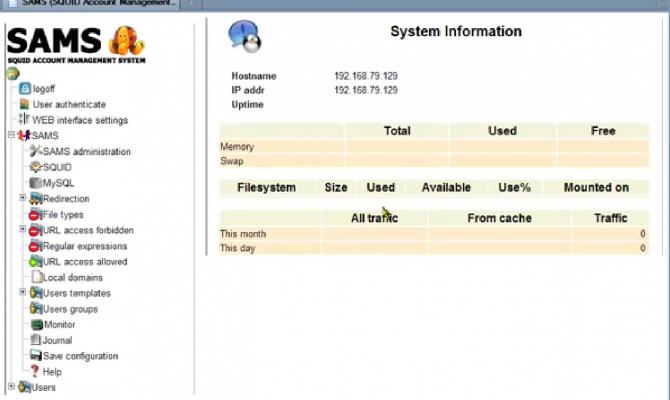Click the Users templates icon
This screenshot has width=670, height=400.
pyautogui.click(x=35, y=293)
